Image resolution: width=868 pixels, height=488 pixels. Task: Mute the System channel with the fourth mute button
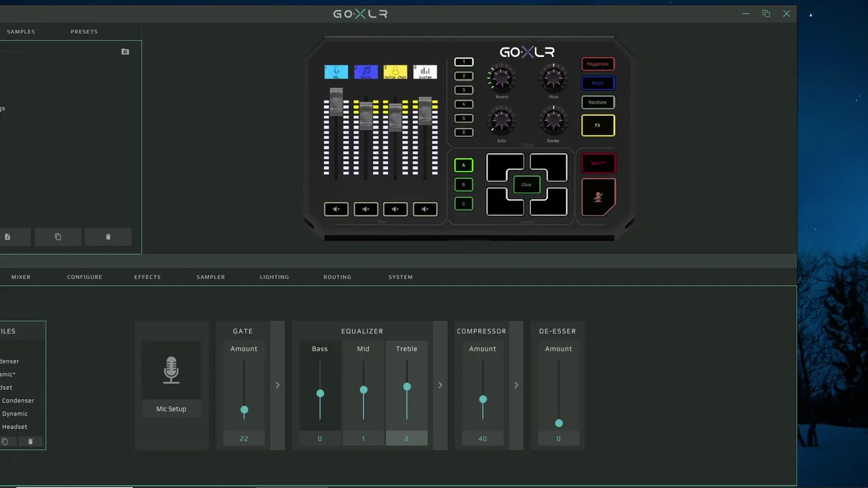[x=425, y=209]
